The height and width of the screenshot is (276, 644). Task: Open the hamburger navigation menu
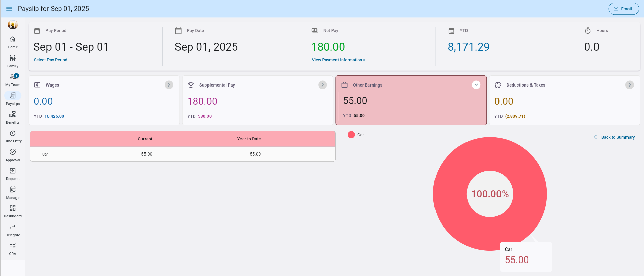9,9
